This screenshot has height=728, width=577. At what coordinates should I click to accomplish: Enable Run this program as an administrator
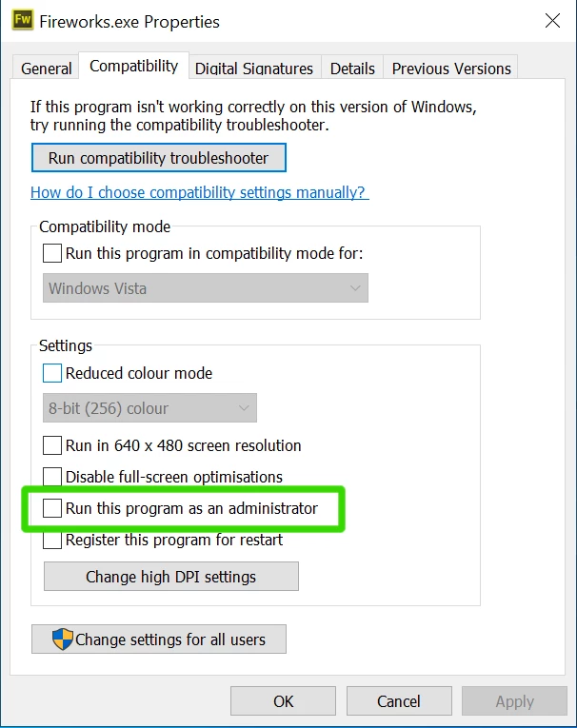point(52,508)
